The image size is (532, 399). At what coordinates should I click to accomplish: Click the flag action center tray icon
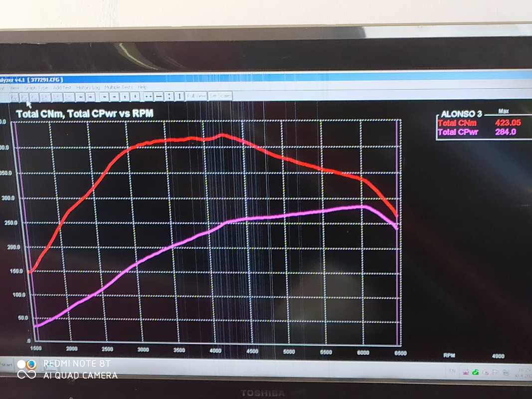tap(496, 372)
